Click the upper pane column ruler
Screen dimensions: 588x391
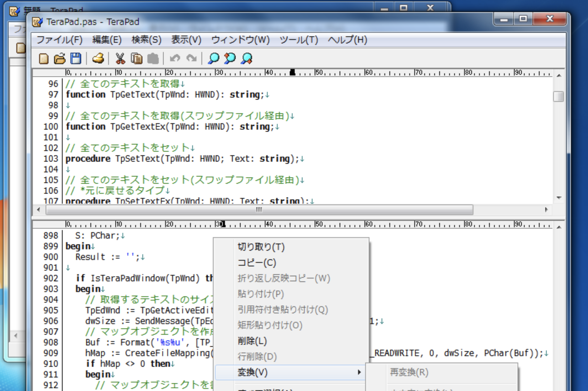[x=292, y=73]
